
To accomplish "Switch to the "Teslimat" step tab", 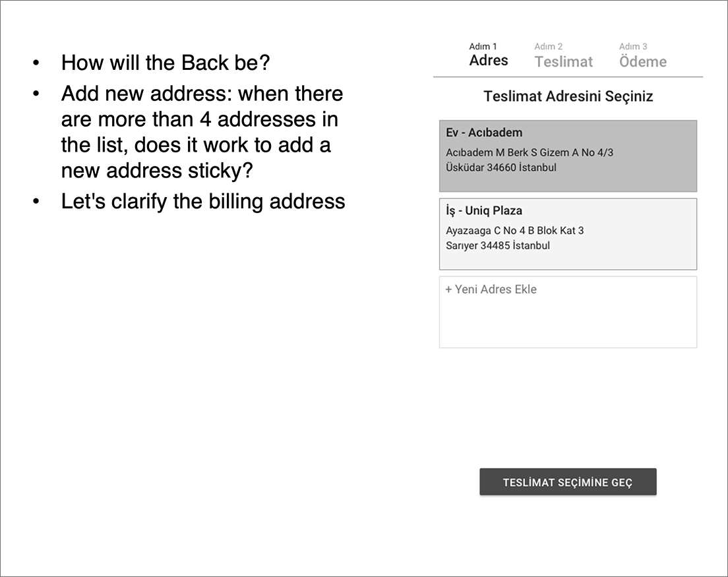I will coord(563,62).
